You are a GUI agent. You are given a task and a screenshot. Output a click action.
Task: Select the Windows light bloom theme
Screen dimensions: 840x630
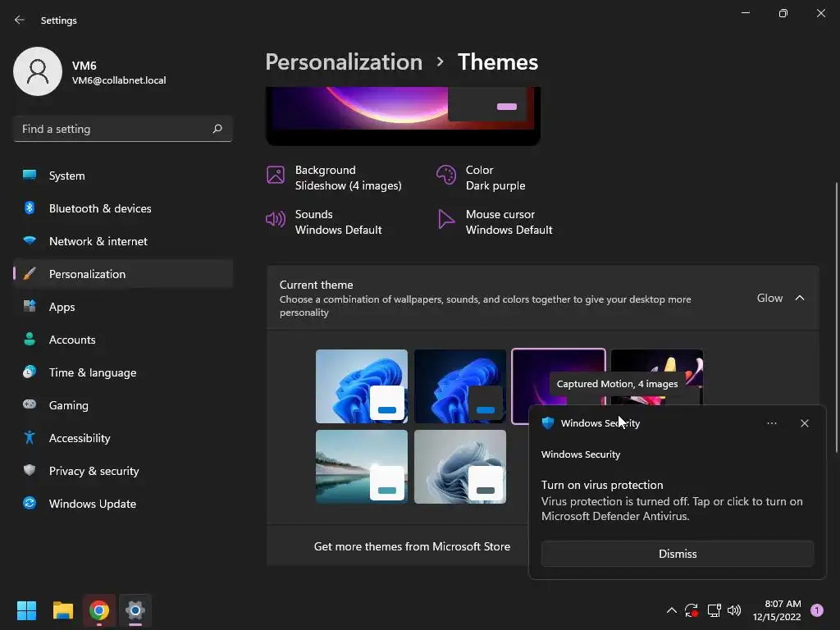[362, 386]
